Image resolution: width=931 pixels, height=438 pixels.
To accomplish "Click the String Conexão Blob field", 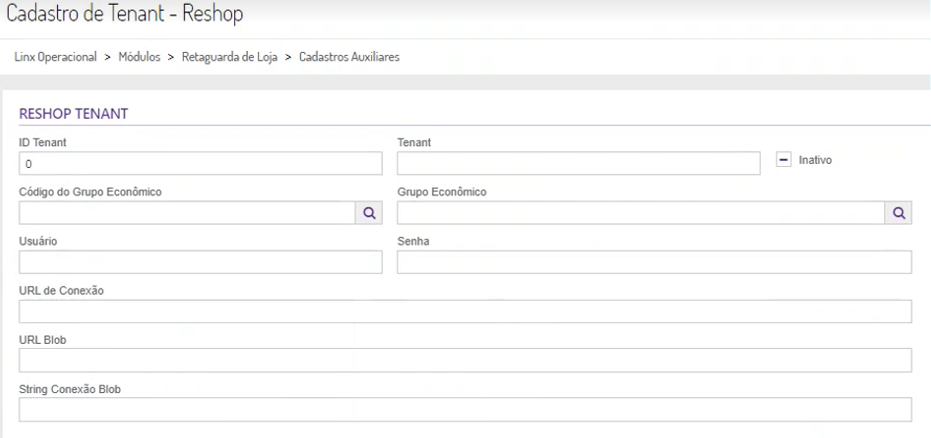I will coord(465,410).
